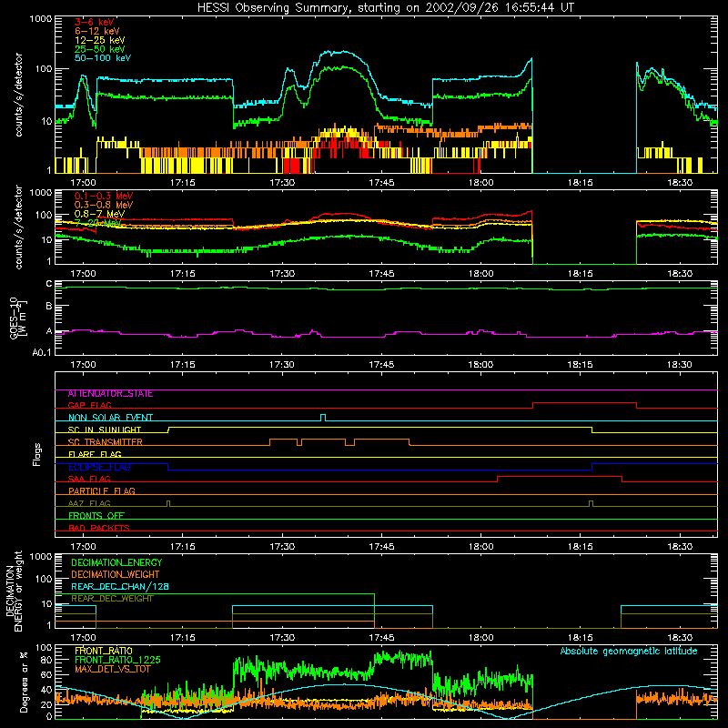Click the Absolute geomagnetic latitude label
Screen dimensions: 728x728
pos(629,652)
